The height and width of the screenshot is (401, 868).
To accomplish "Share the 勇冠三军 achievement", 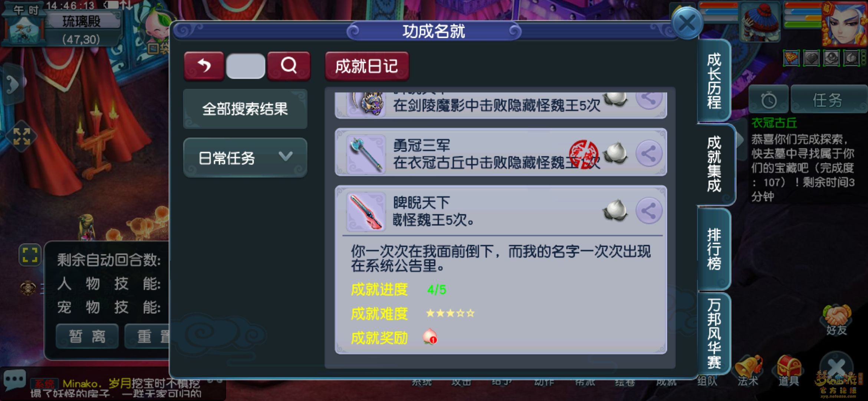I will [649, 153].
